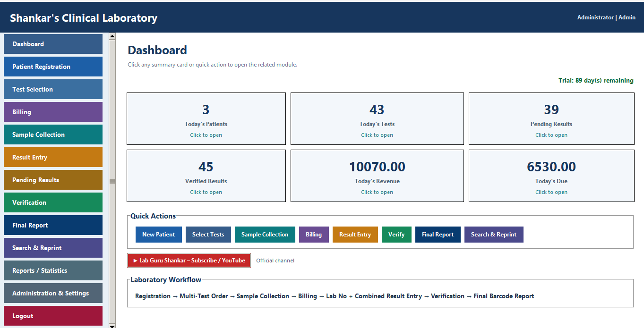Viewport: 644px width, 328px height.
Task: Select Billing in the left sidebar
Action: [53, 112]
